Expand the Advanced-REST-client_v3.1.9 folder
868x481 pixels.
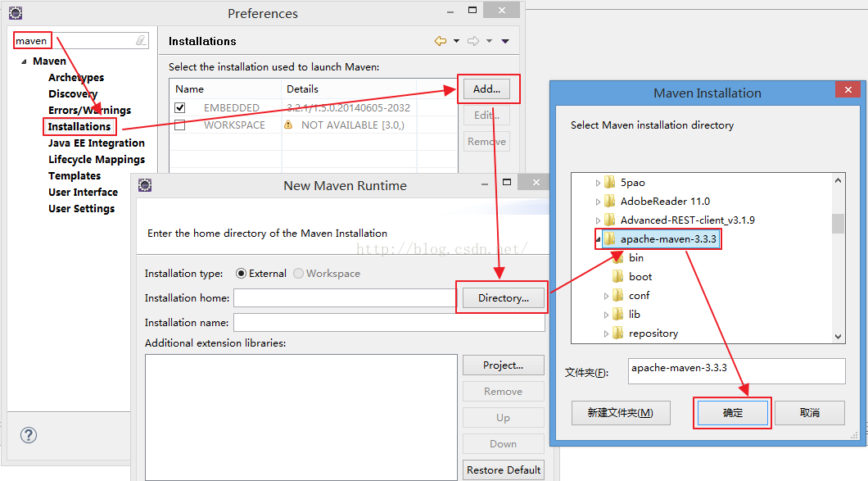pos(598,220)
